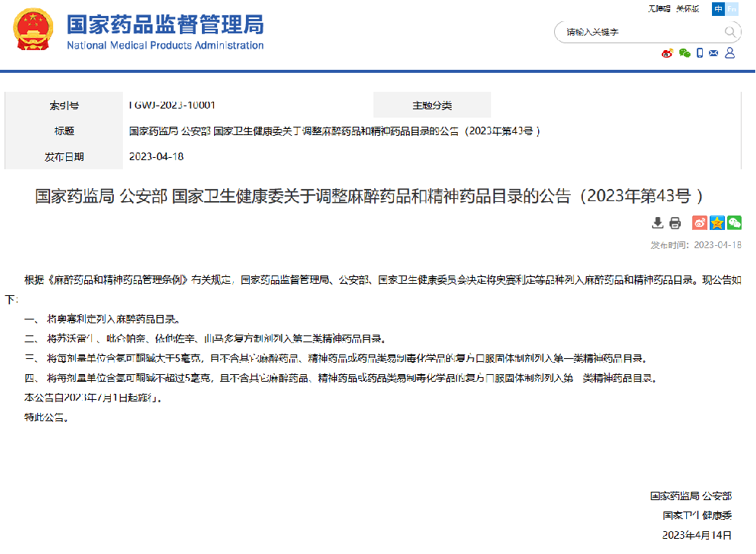
Task: Click item 一 about 奥赛利定
Action: click(x=102, y=319)
